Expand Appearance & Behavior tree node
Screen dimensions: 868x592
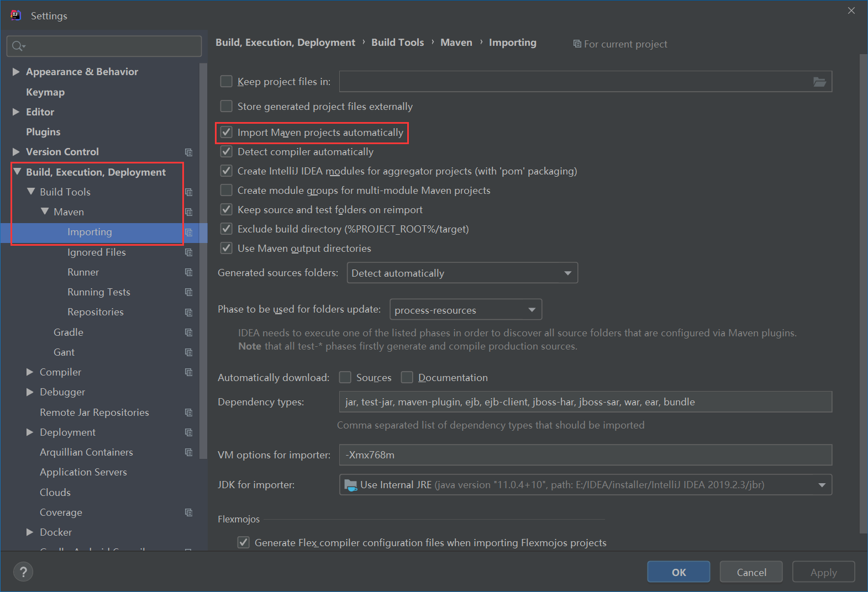click(x=16, y=72)
